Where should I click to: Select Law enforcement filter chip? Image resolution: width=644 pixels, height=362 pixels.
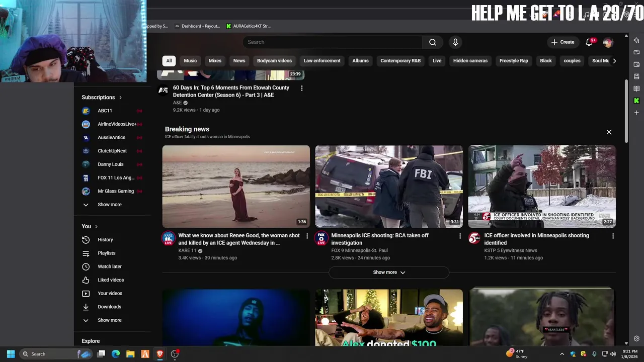pos(322,61)
